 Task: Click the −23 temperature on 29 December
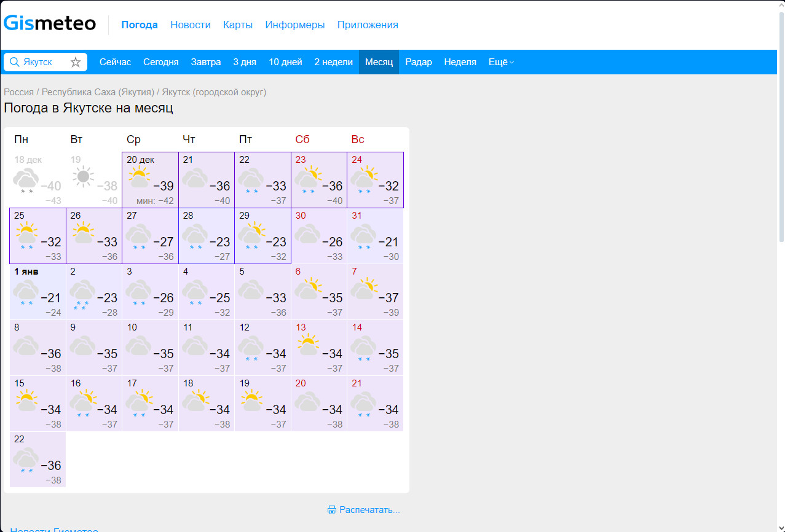tap(275, 242)
